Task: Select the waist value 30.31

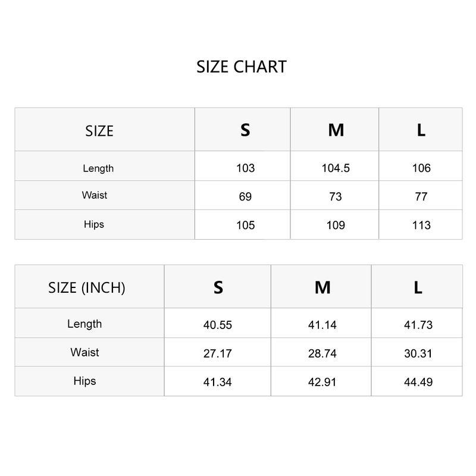Action: pos(418,353)
